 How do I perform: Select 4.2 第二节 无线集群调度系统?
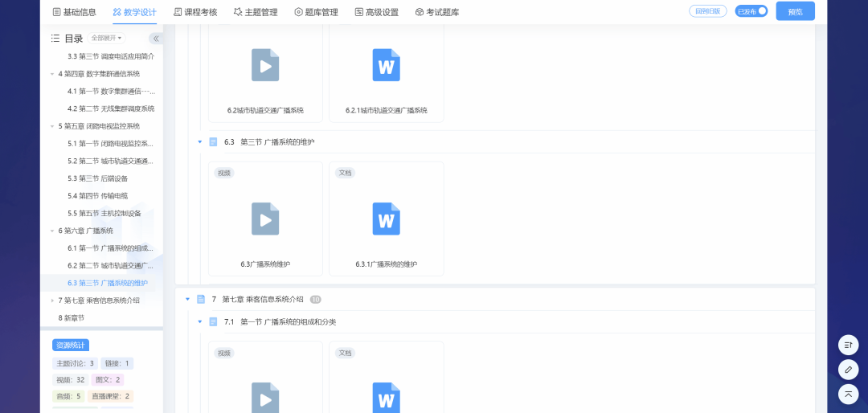[x=111, y=108]
